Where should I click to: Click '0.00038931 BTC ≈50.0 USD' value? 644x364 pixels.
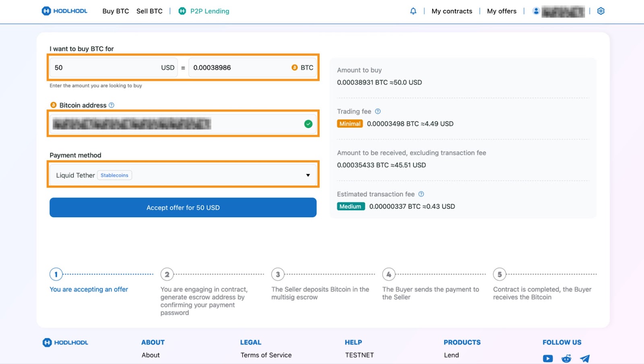380,83
